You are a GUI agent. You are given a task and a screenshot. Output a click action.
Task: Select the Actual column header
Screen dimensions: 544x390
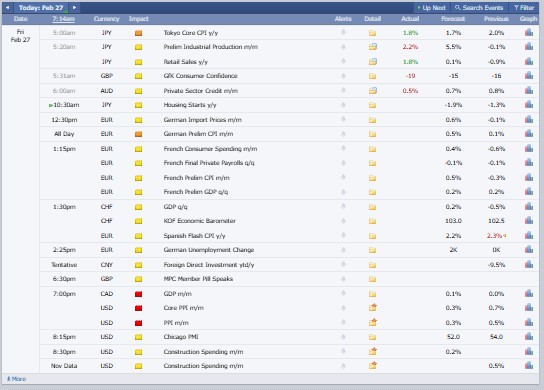click(x=410, y=19)
